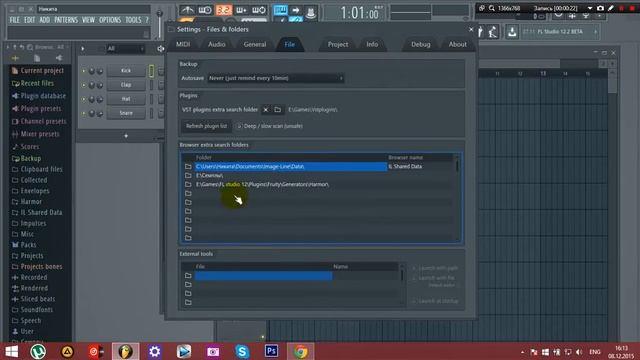Click folder icon of first External tools row
The height and width of the screenshot is (360, 640).
coord(188,276)
